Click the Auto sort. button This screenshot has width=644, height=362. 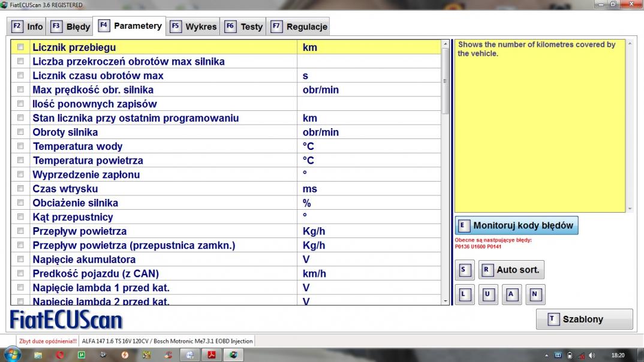coord(511,270)
